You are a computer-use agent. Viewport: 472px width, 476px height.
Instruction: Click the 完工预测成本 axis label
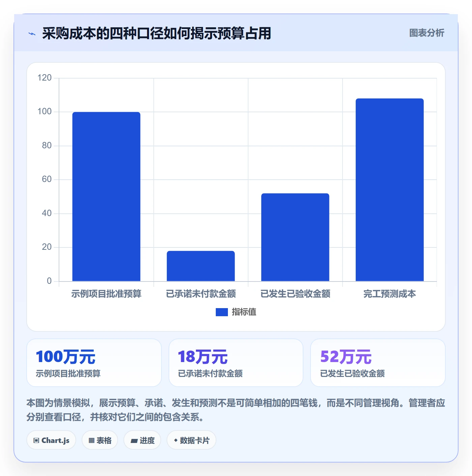pos(389,294)
